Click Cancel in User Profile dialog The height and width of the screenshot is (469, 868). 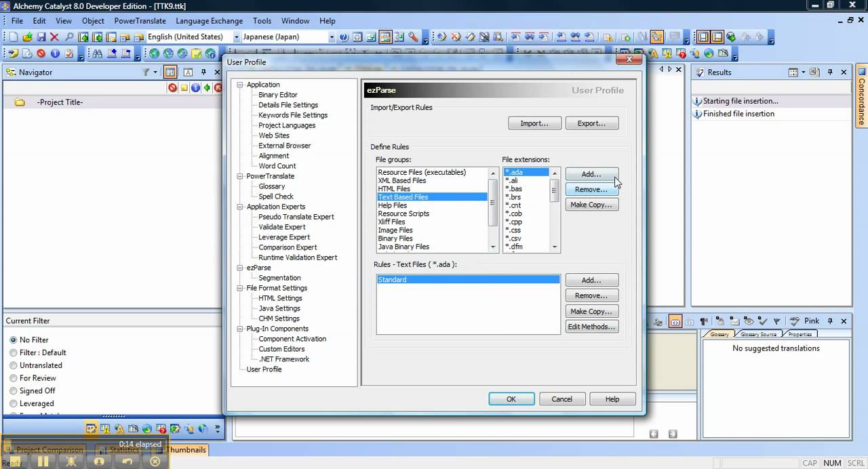click(561, 399)
